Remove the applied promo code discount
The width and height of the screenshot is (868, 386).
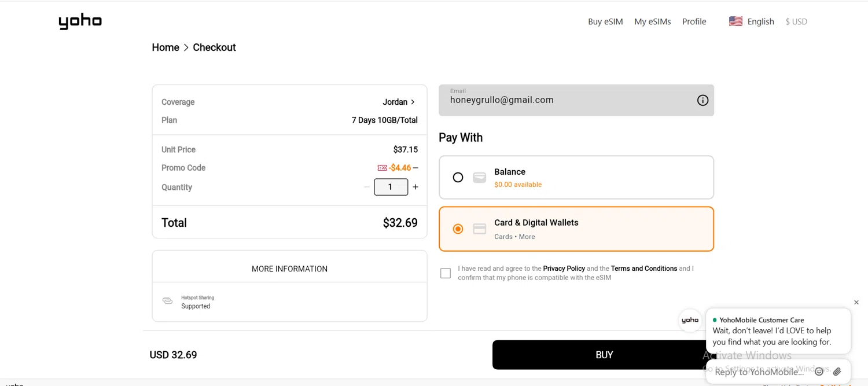pyautogui.click(x=415, y=168)
